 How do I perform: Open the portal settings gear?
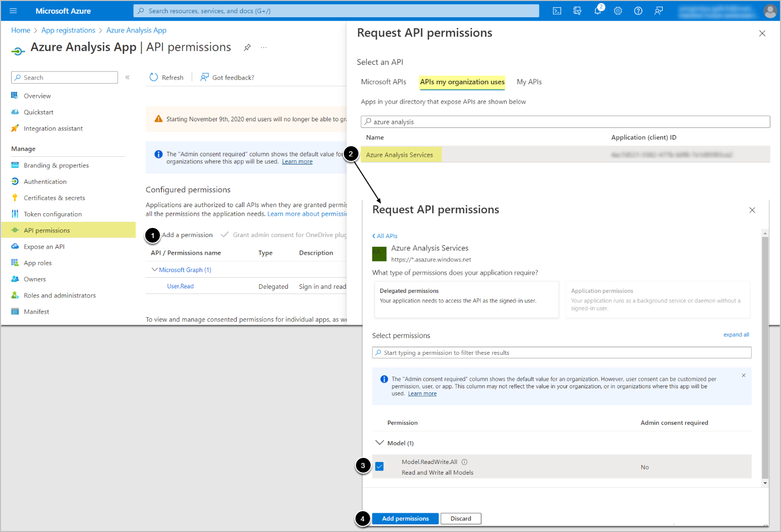[618, 11]
